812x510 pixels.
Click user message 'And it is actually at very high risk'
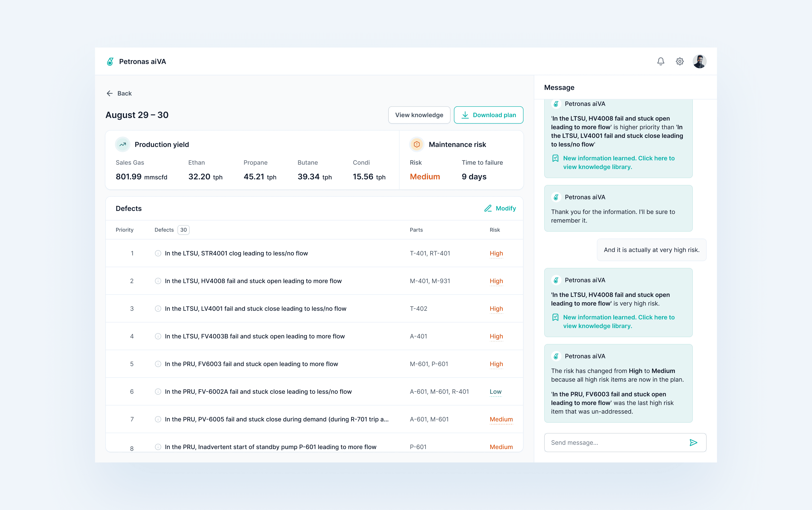pyautogui.click(x=652, y=250)
